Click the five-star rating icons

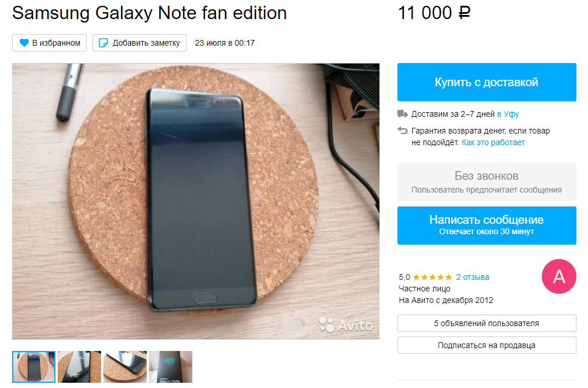433,278
